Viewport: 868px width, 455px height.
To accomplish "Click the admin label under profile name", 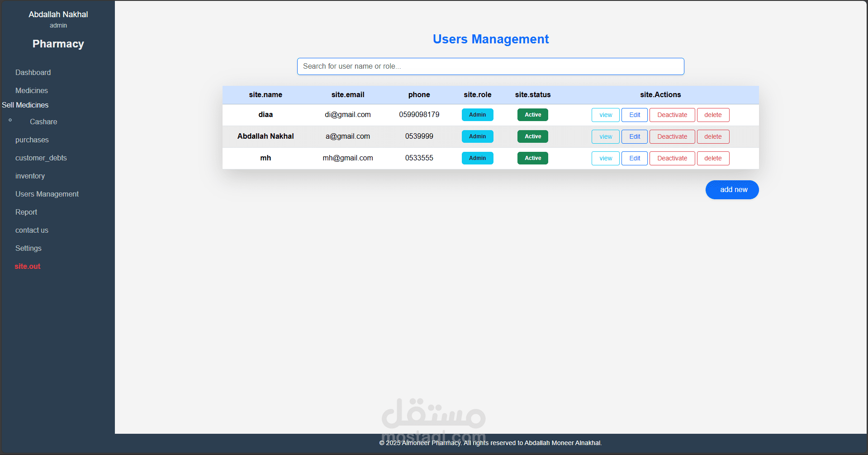I will click(58, 25).
